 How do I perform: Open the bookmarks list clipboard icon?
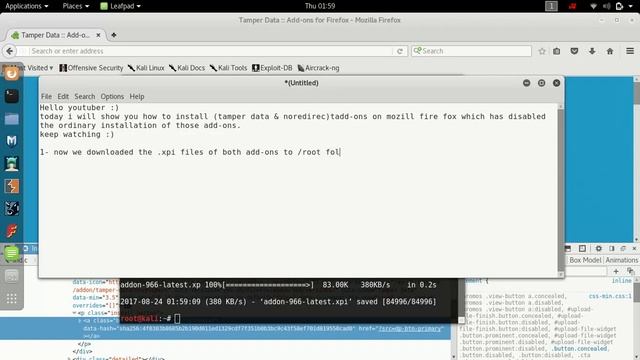557,51
